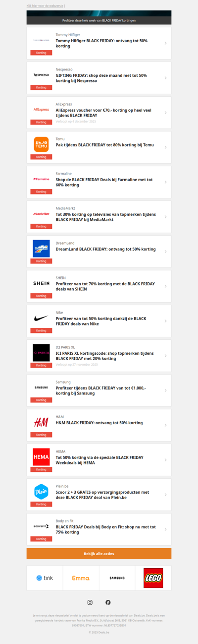Click the Emma logo in partner row
Image resolution: width=198 pixels, height=644 pixels.
[x=81, y=578]
